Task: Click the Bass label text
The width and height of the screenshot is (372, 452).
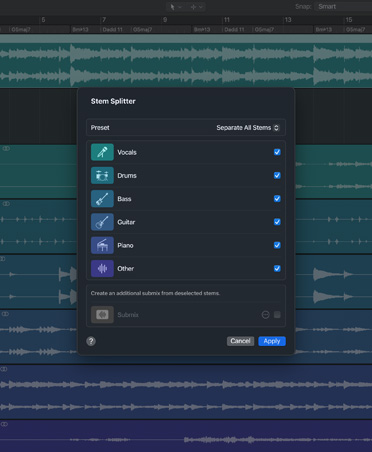Action: point(124,199)
